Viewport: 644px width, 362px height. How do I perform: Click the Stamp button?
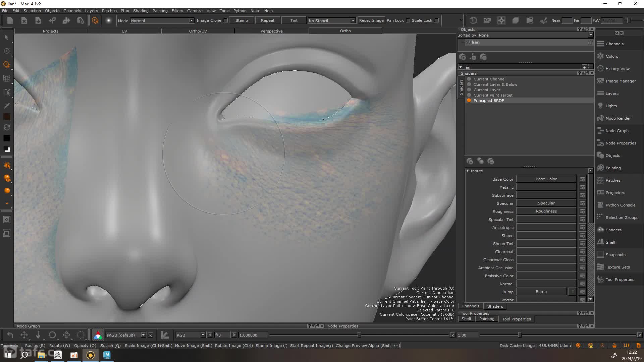pos(241,20)
